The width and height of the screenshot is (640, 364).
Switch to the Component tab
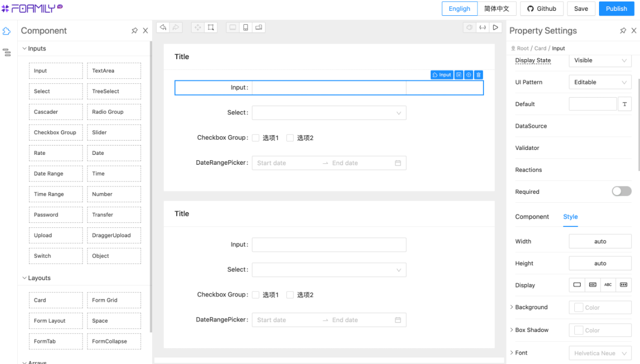click(532, 217)
